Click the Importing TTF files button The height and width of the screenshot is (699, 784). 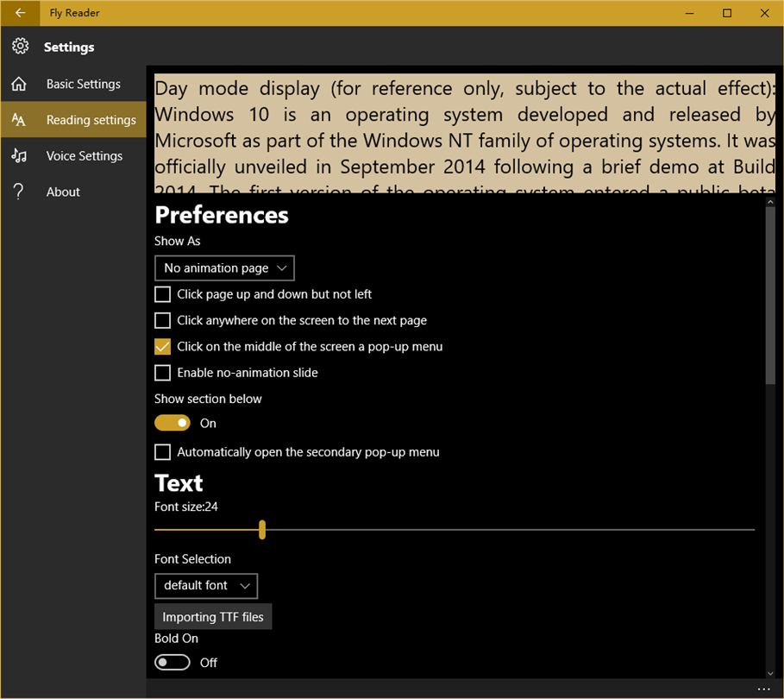click(x=213, y=617)
